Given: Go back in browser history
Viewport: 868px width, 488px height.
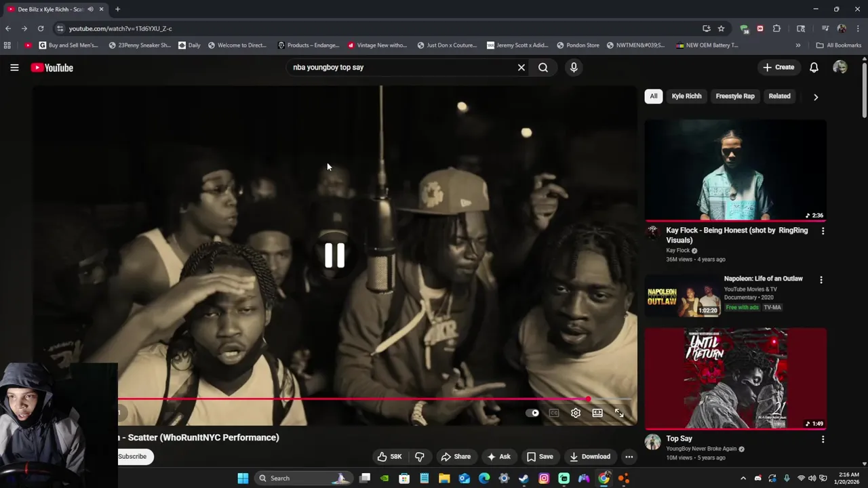Looking at the screenshot, I should coord(8,28).
